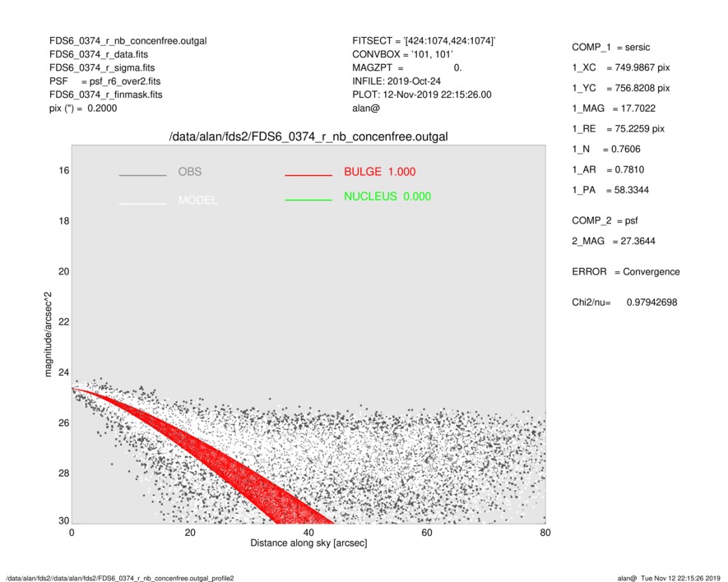Click the 'Distance along sky [arcsec]' axis label
The height and width of the screenshot is (582, 728).
coord(308,543)
